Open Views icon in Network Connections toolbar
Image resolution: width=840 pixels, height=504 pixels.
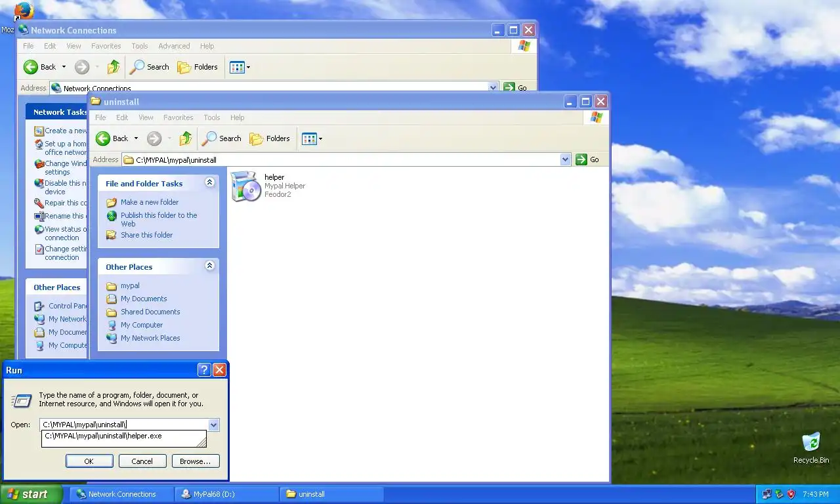(x=237, y=67)
